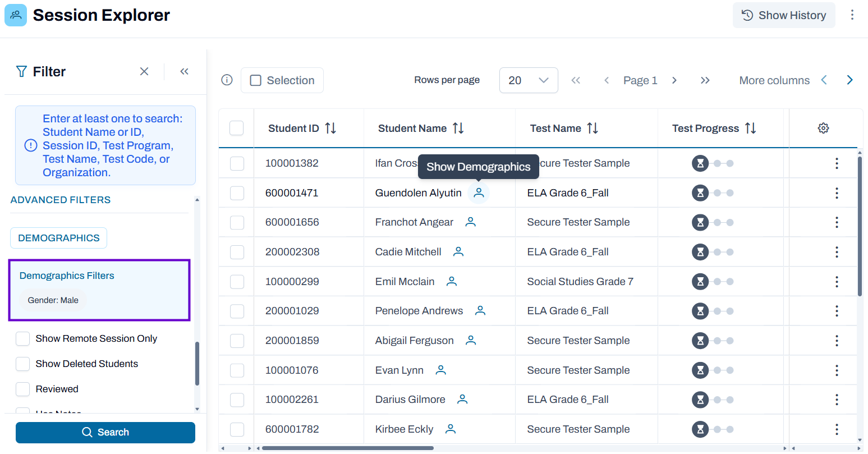Show demographics for Guendolen Alyutin

[479, 193]
